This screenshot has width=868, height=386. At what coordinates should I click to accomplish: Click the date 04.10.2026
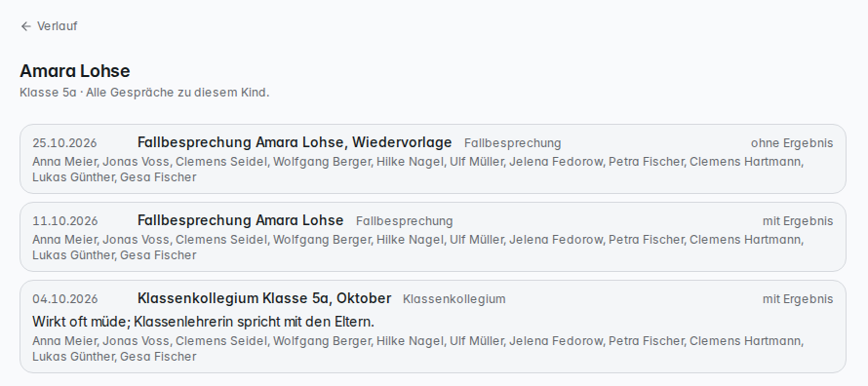pos(64,299)
